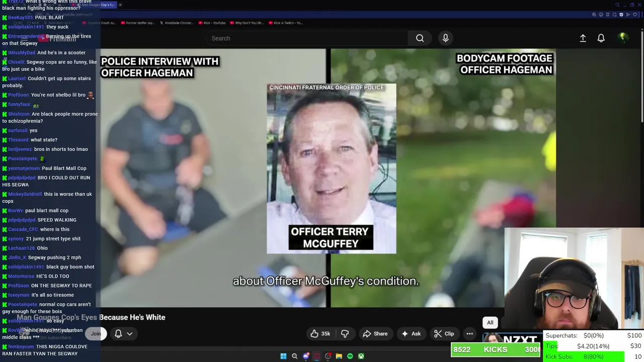Click chat username 'JinRo_X'

pos(17,257)
